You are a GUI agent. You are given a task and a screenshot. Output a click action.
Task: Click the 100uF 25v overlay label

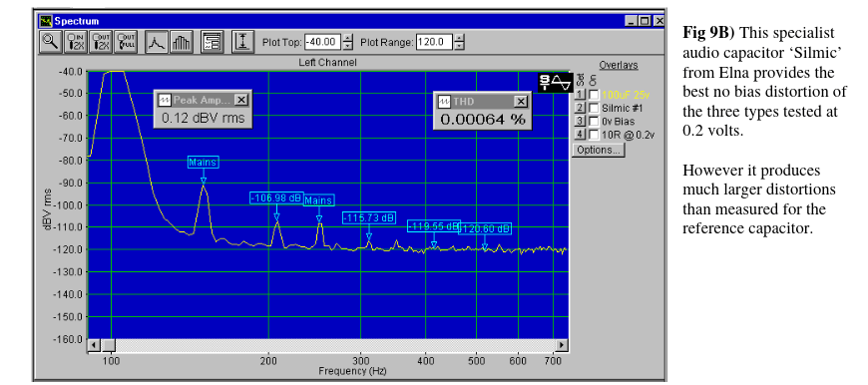coord(625,95)
